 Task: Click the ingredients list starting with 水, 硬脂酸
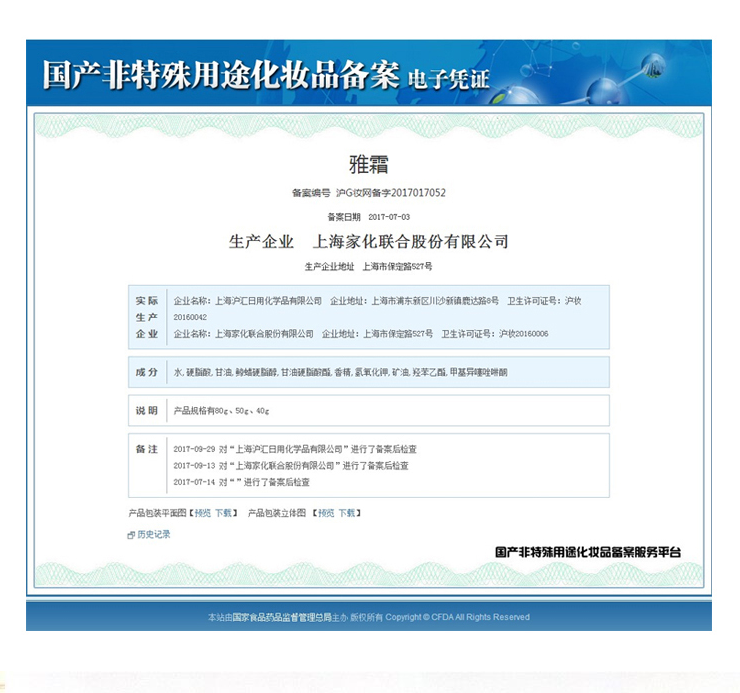point(340,372)
